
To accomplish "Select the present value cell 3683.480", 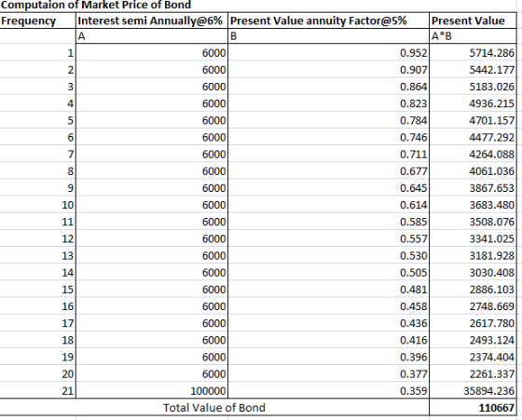I will coord(474,205).
